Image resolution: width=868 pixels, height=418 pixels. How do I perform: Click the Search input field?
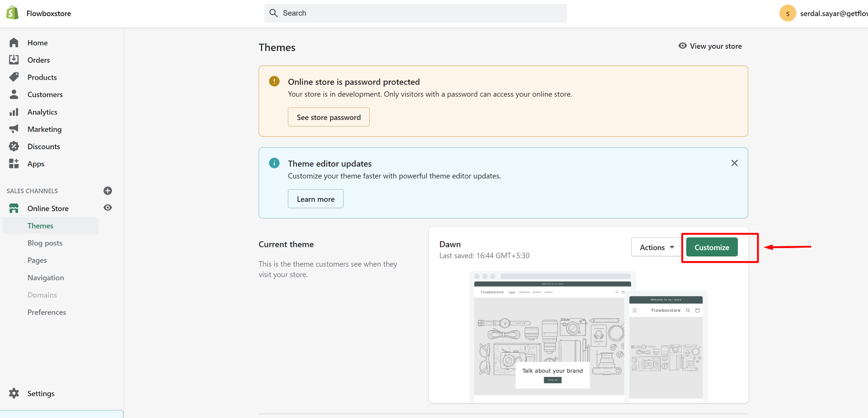tap(415, 13)
